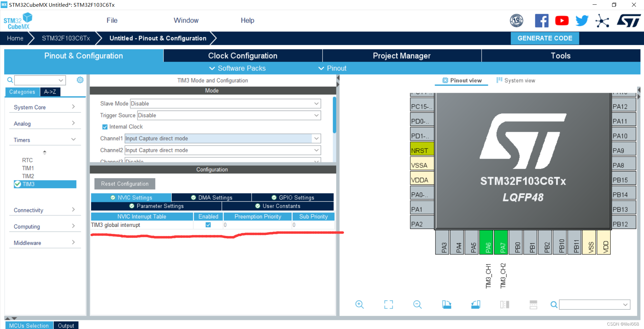Click the pin search input field
Image resolution: width=644 pixels, height=329 pixels.
tap(595, 305)
